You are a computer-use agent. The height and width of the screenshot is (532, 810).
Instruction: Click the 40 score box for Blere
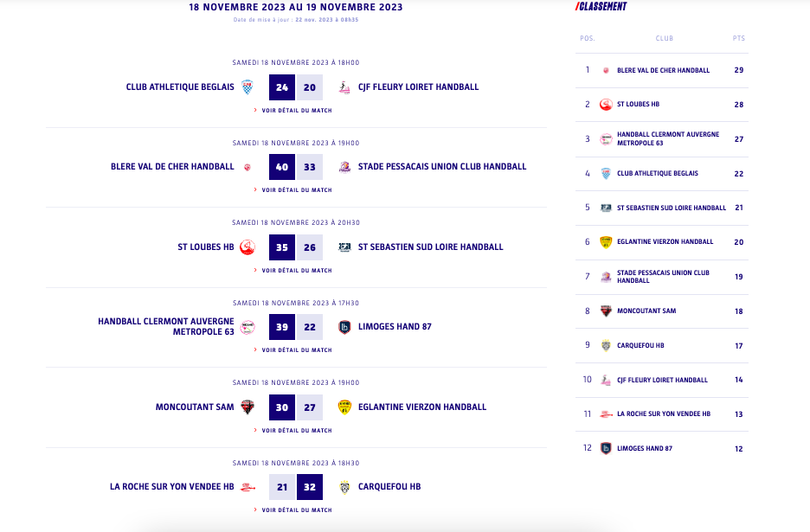[282, 167]
